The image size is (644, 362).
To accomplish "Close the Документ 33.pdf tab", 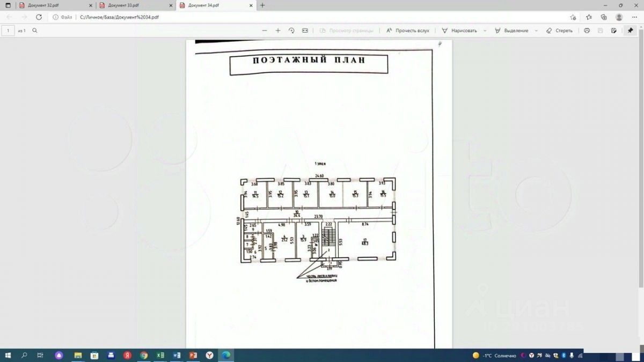I will pos(171,5).
